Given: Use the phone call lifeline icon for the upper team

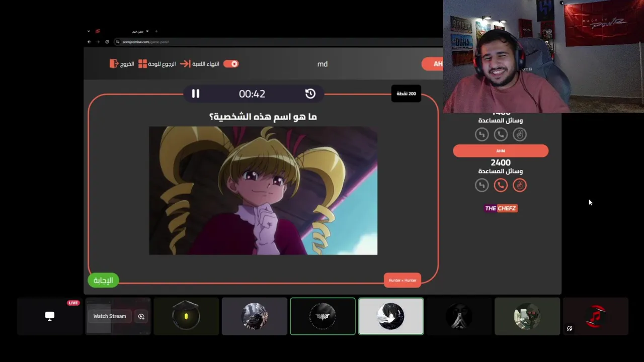Looking at the screenshot, I should 501,134.
